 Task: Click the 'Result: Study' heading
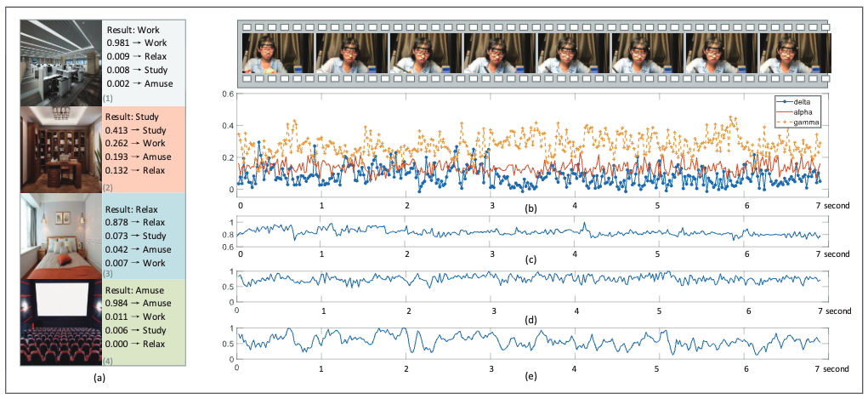(133, 117)
